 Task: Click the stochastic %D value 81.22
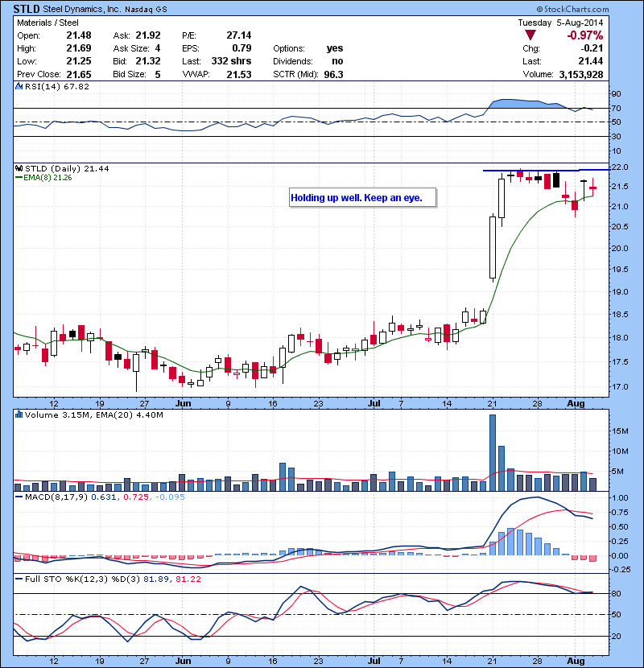tap(188, 579)
